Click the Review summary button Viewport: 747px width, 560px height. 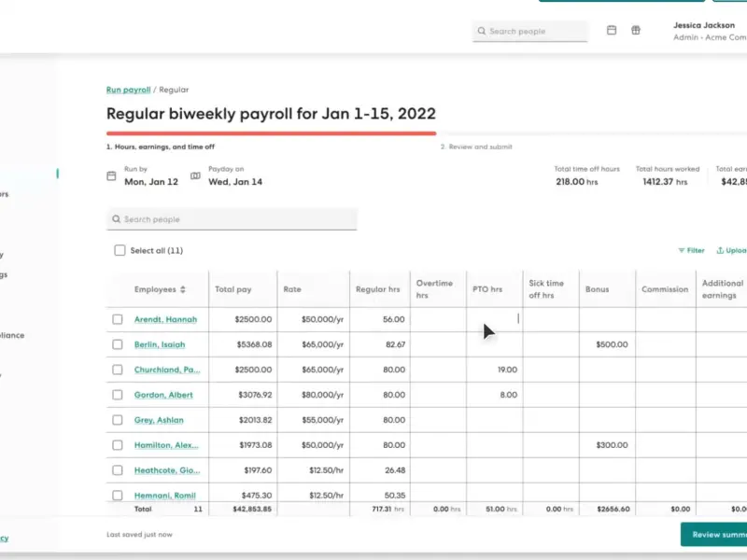[713, 534]
